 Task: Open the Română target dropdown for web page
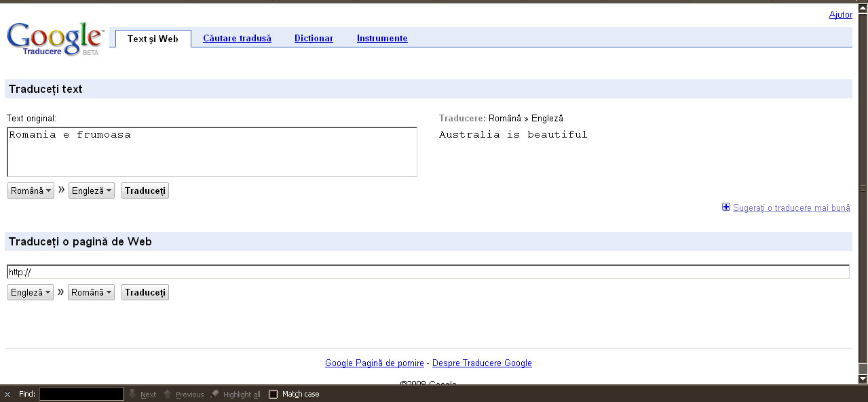coord(91,293)
